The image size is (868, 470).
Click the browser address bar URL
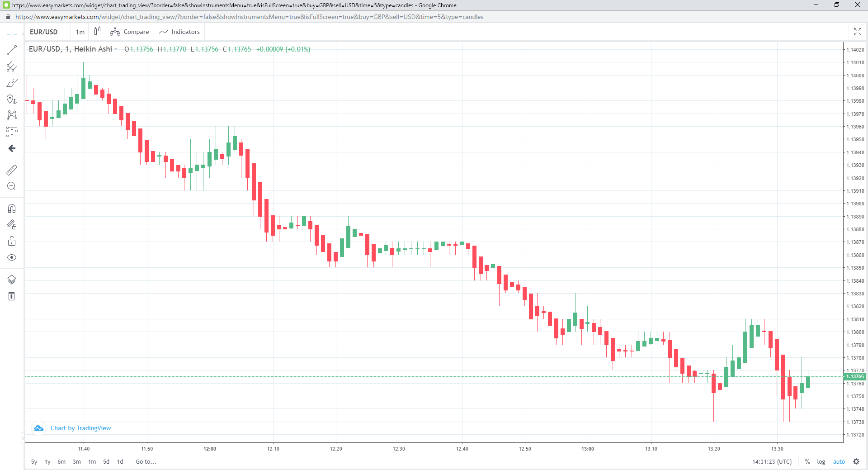[x=250, y=17]
